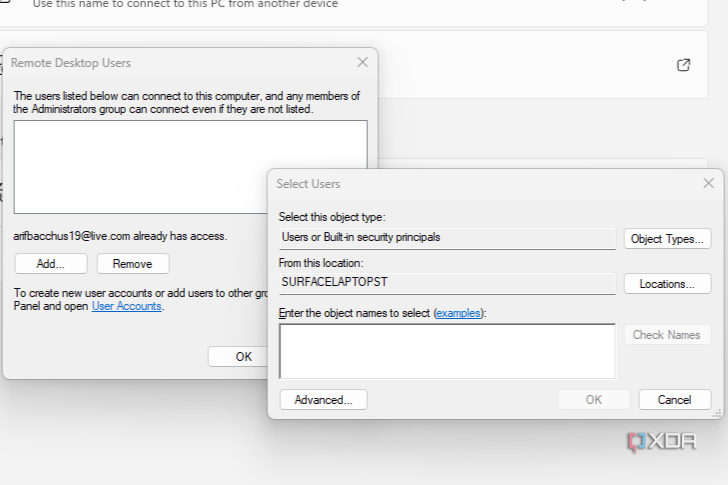Click the Select Users resize grip corner
Image resolution: width=728 pixels, height=485 pixels.
tap(716, 412)
